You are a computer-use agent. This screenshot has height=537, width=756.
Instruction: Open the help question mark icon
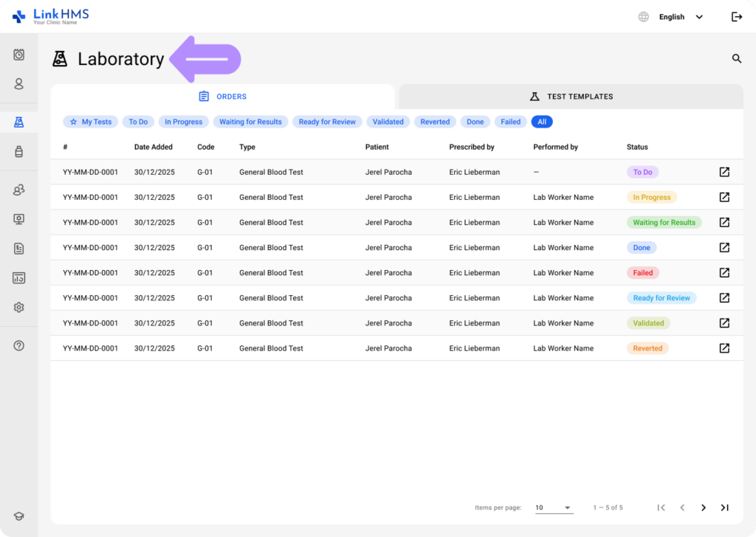19,346
